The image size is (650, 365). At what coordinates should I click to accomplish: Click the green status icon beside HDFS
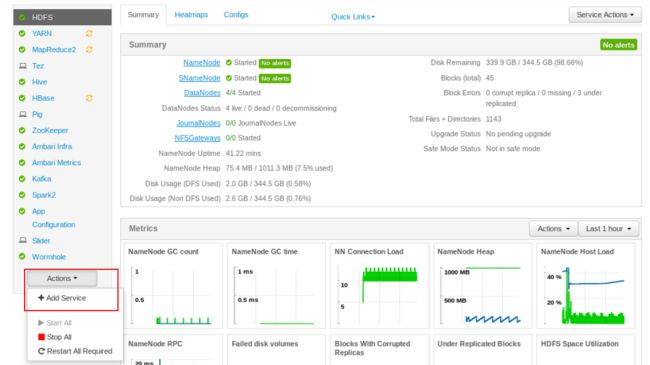point(22,17)
